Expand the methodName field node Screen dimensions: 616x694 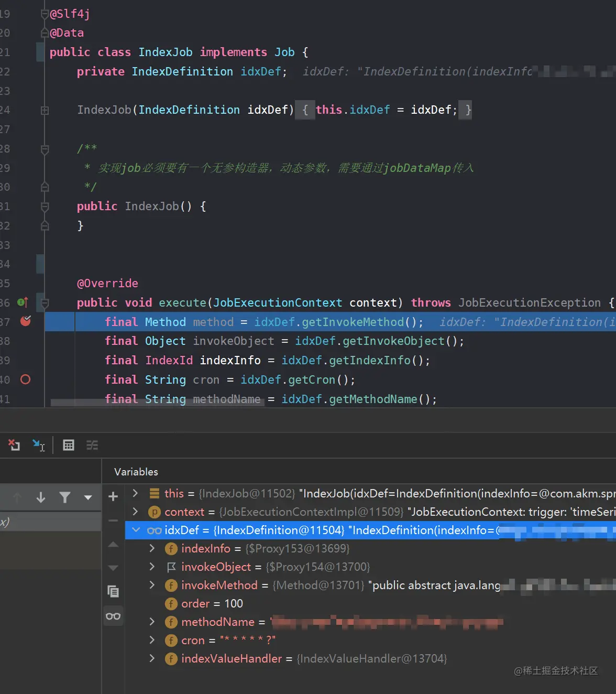point(152,622)
